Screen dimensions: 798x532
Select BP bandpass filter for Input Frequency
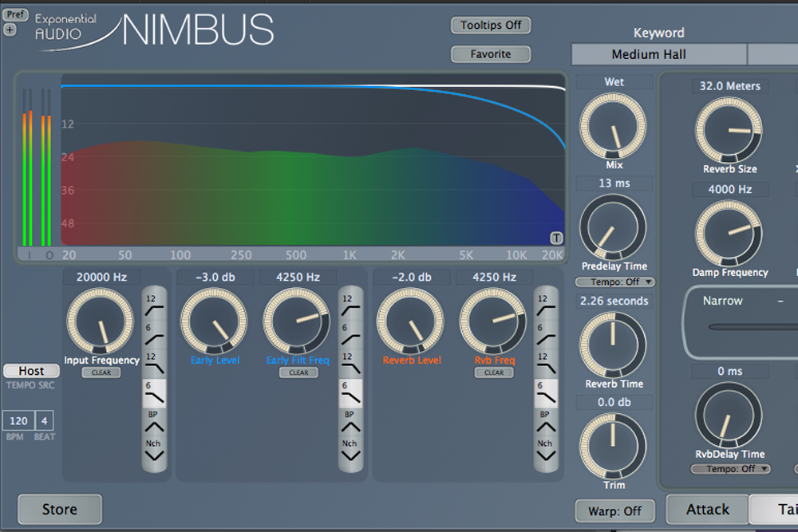click(154, 422)
